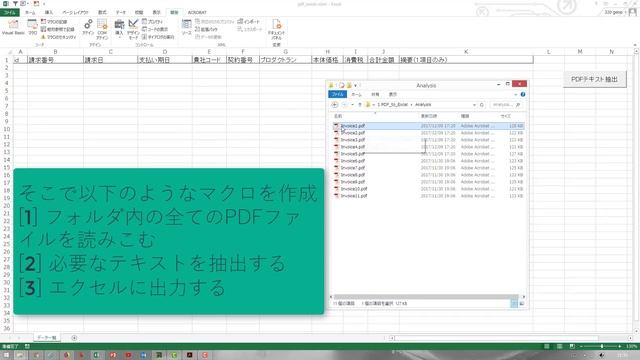Switch to Excel Home ribbon tab

30,13
